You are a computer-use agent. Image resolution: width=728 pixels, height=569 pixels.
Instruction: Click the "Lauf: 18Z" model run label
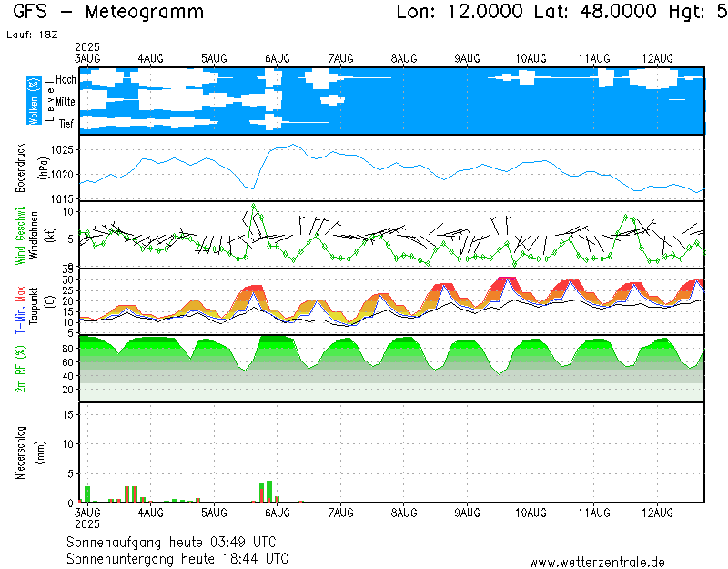[x=32, y=35]
